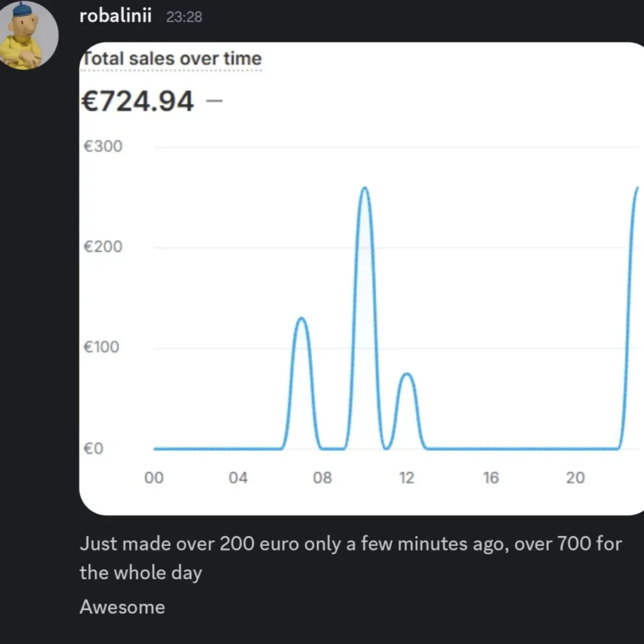Click the legend dash next to €724.94
This screenshot has width=644, height=644.
(216, 101)
